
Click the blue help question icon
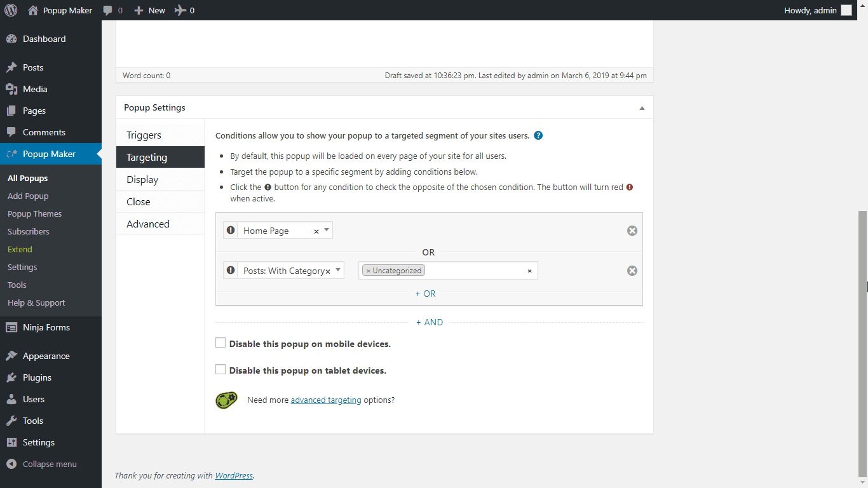coord(538,135)
